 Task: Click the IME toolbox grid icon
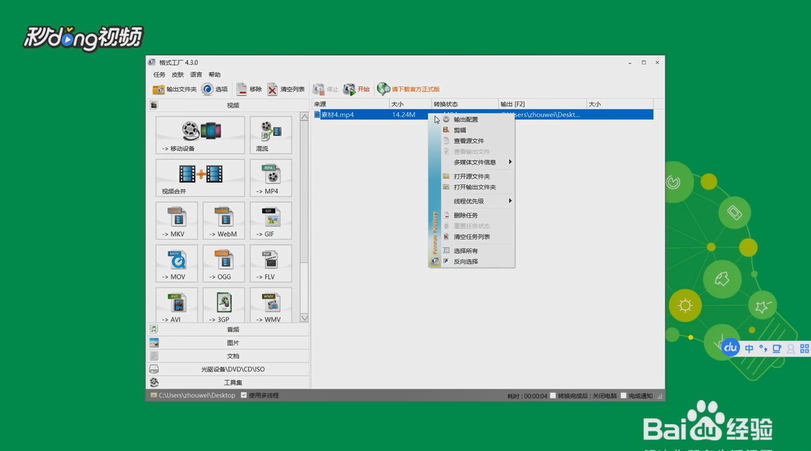(804, 349)
